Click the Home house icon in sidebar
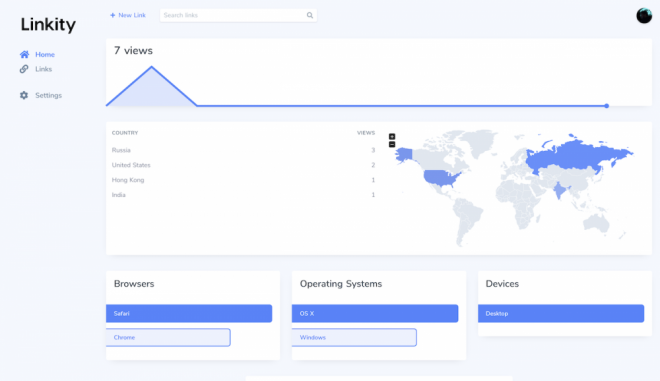Image resolution: width=660 pixels, height=381 pixels. pos(24,54)
